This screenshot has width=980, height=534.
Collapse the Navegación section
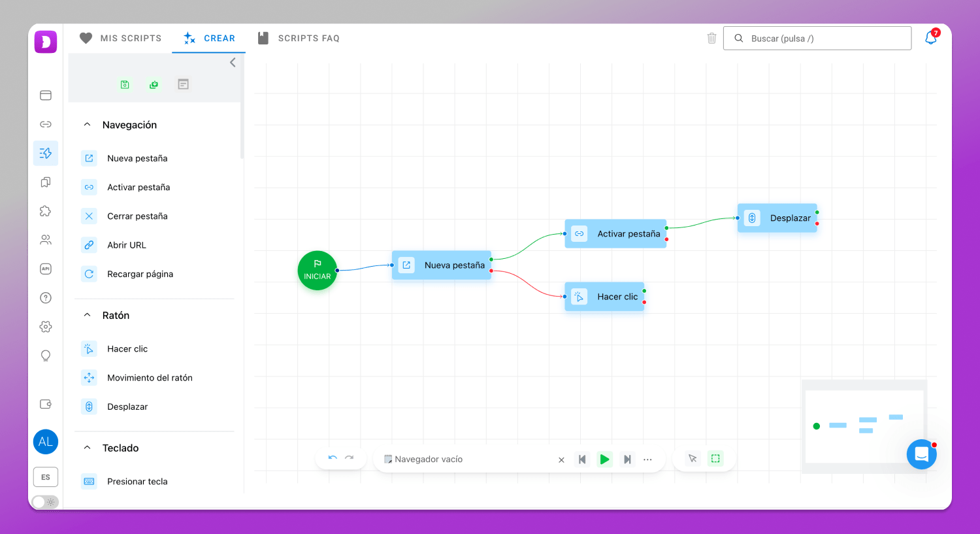(87, 125)
